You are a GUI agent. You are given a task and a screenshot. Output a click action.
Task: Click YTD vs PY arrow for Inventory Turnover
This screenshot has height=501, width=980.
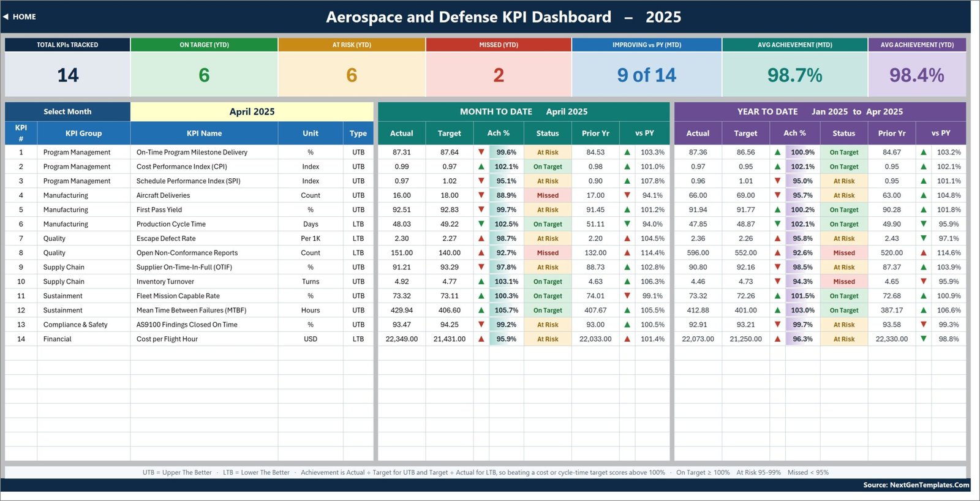(924, 281)
